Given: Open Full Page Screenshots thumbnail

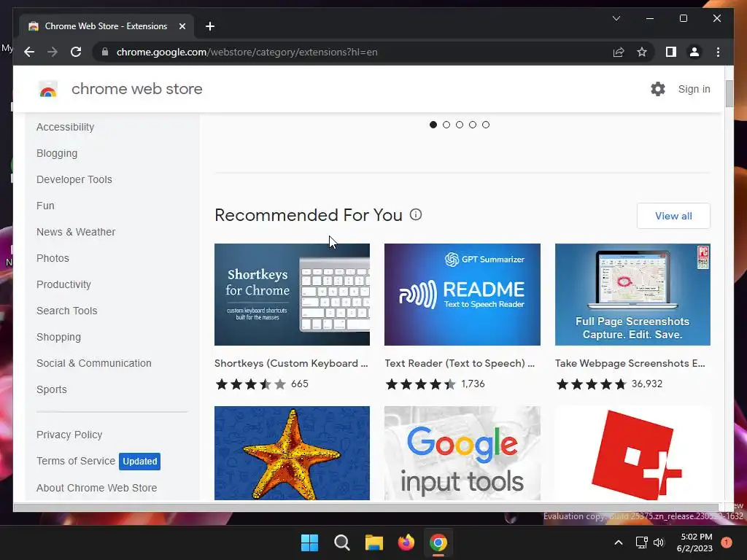Looking at the screenshot, I should pyautogui.click(x=632, y=295).
